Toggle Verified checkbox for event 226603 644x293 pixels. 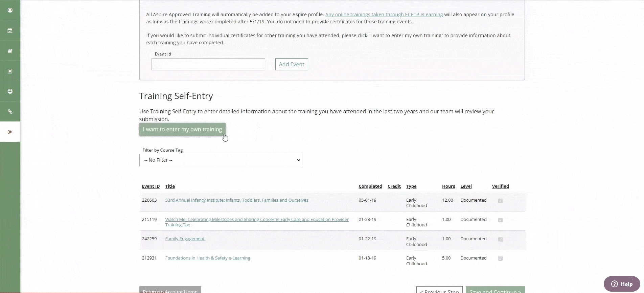(500, 201)
